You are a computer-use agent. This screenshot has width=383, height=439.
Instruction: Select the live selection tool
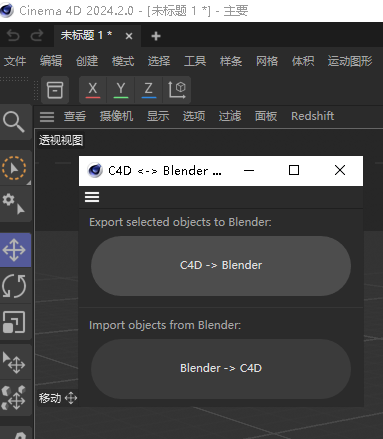(14, 168)
